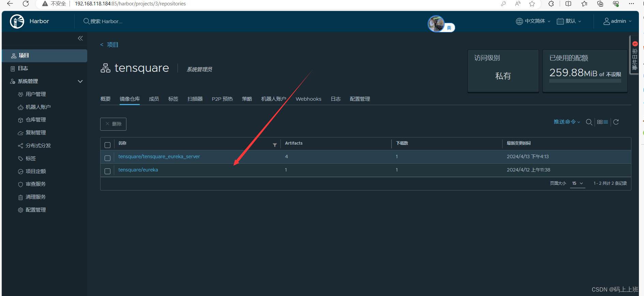This screenshot has width=644, height=296.
Task: Click the 不安全 site security warning
Action: tap(54, 4)
